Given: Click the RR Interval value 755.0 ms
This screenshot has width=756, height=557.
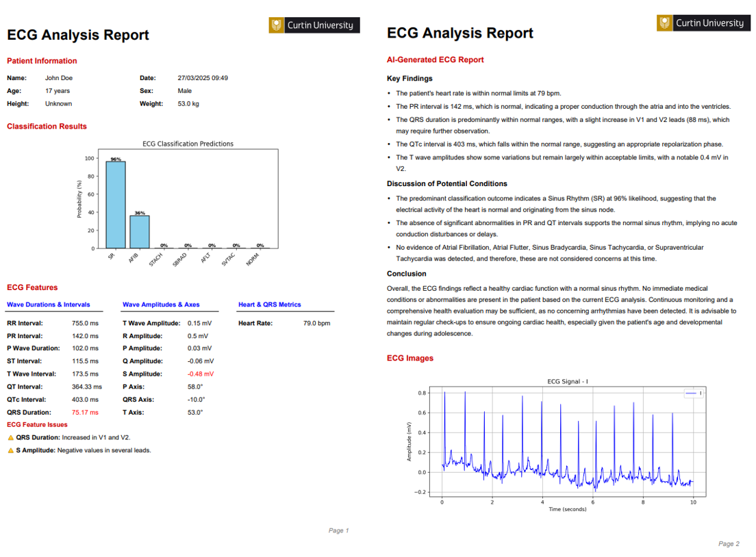Looking at the screenshot, I should [85, 323].
